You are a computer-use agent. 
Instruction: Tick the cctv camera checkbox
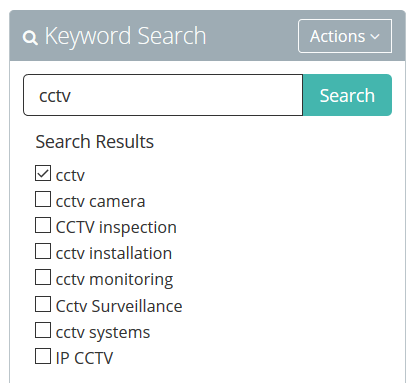coord(43,199)
